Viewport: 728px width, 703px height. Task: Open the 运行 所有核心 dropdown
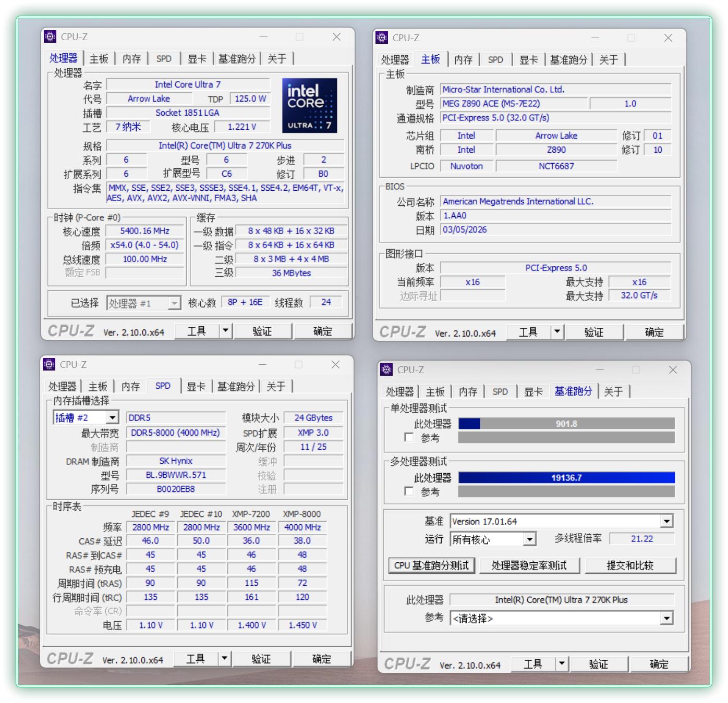pyautogui.click(x=493, y=539)
